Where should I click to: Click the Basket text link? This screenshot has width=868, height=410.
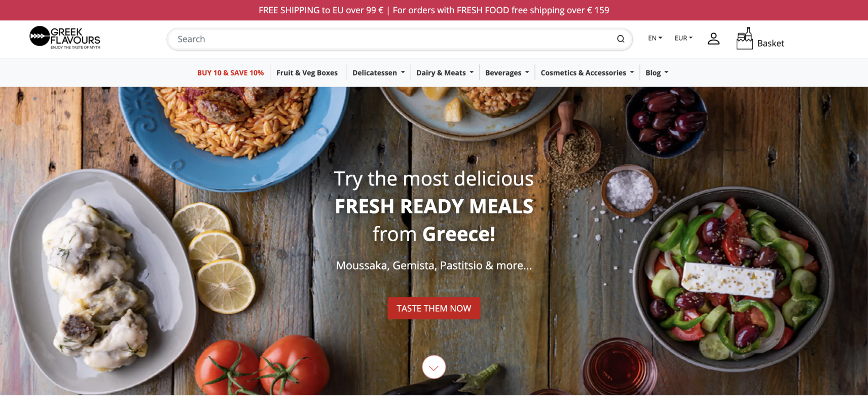[770, 44]
